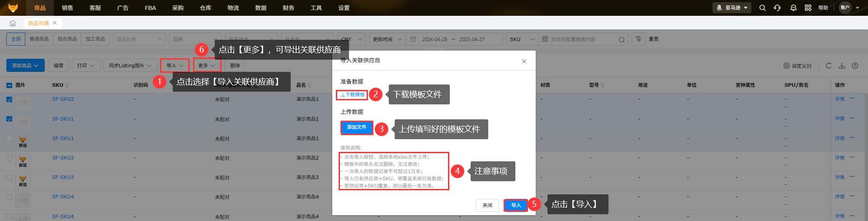This screenshot has height=221, width=868.
Task: Open the 商品分类 dropdown
Action: click(139, 39)
